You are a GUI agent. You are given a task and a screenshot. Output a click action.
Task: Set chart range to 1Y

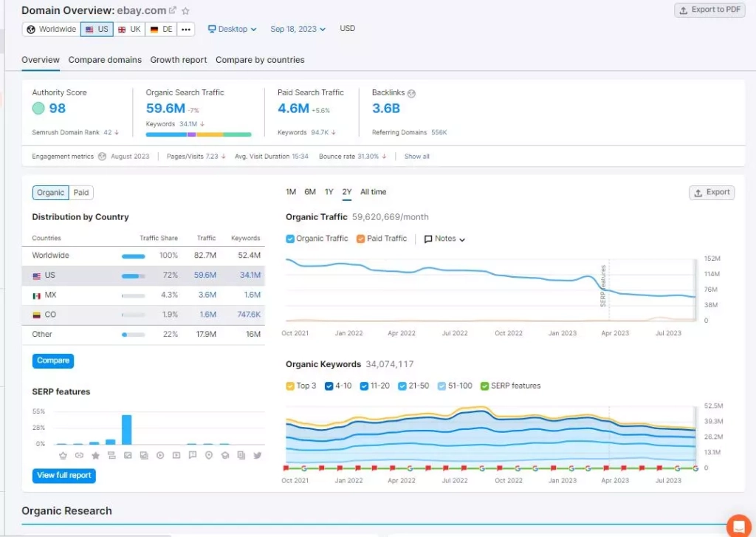tap(329, 192)
